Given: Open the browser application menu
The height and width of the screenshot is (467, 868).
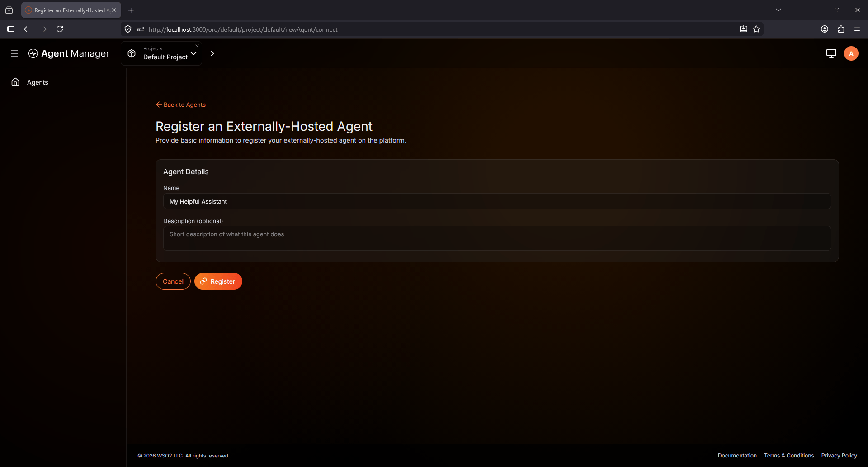Looking at the screenshot, I should [x=857, y=29].
